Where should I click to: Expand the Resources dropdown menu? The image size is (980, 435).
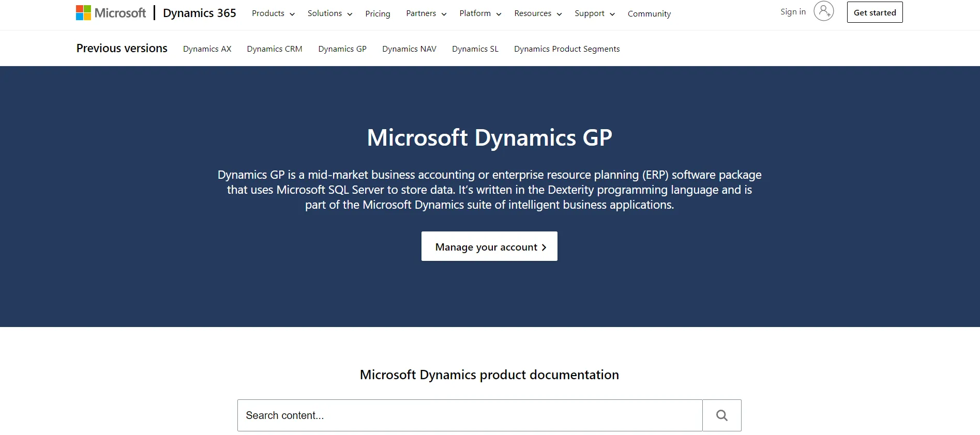pyautogui.click(x=538, y=13)
